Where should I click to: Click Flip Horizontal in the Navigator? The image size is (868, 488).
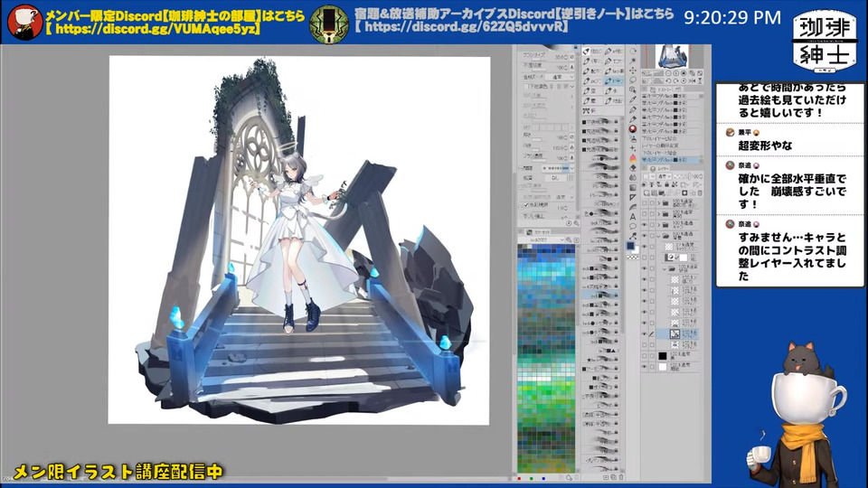tap(692, 80)
